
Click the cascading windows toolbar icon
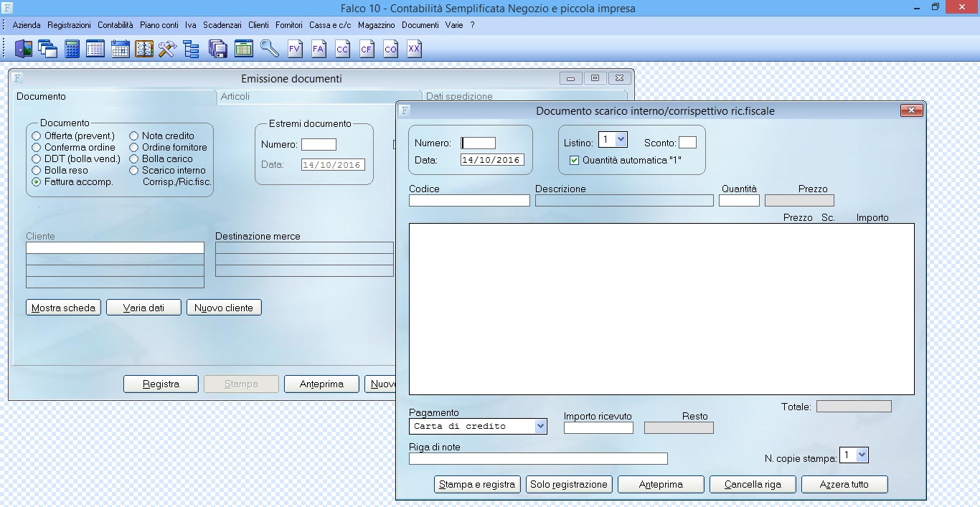pyautogui.click(x=48, y=49)
